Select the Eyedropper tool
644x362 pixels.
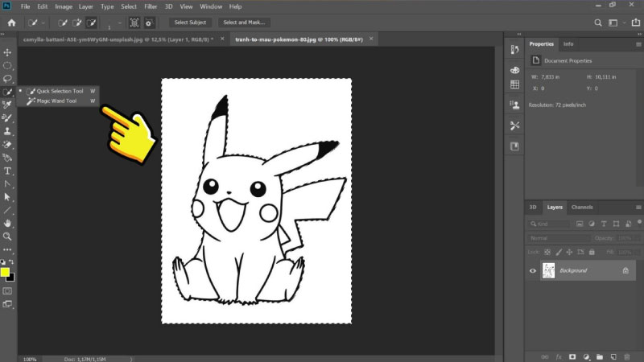pos(7,105)
